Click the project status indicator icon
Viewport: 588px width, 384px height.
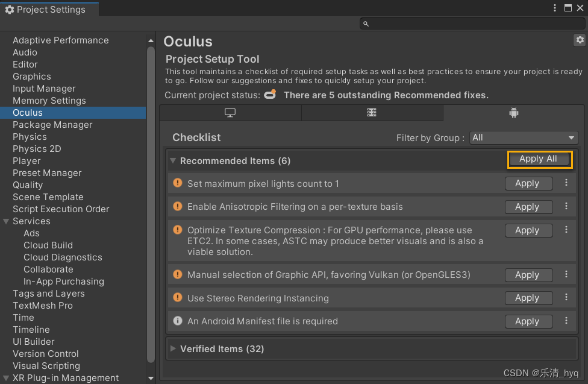270,95
